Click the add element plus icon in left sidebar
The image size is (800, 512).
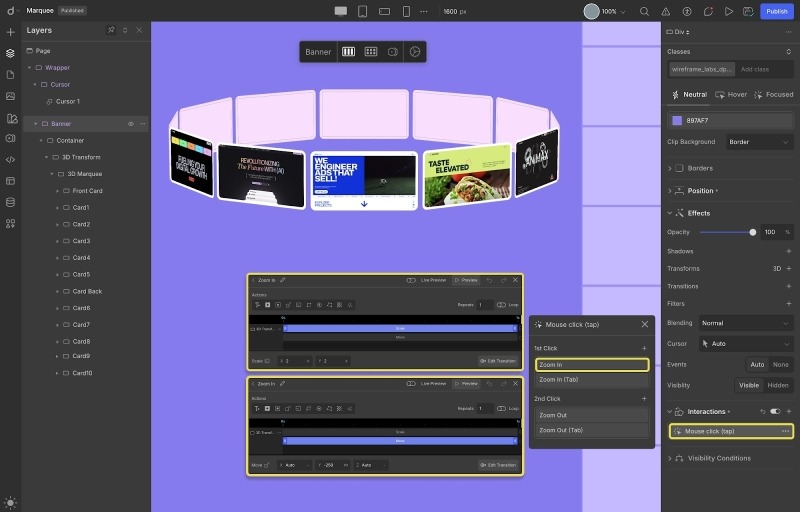[x=10, y=32]
